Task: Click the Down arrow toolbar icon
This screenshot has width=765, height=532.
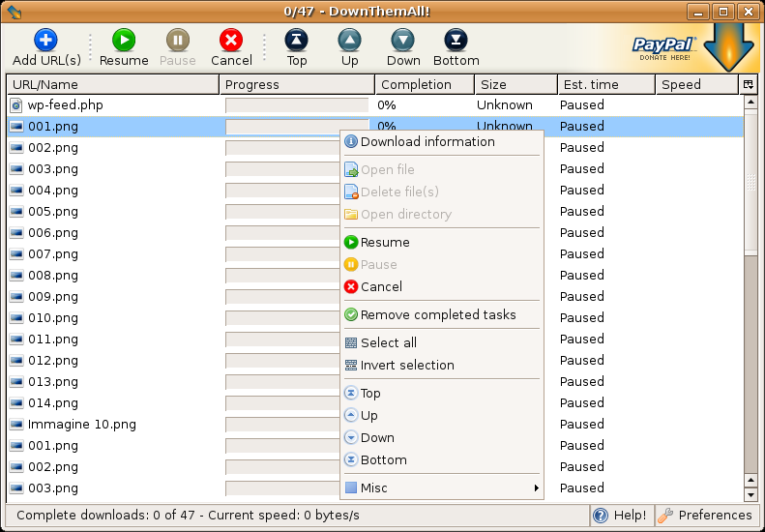Action: click(x=403, y=41)
